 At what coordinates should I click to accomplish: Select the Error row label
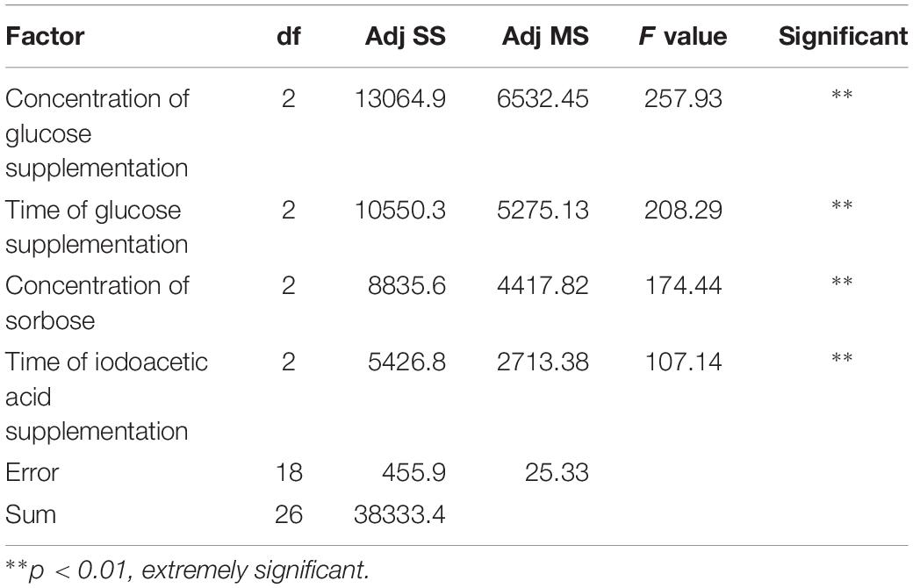coord(32,472)
